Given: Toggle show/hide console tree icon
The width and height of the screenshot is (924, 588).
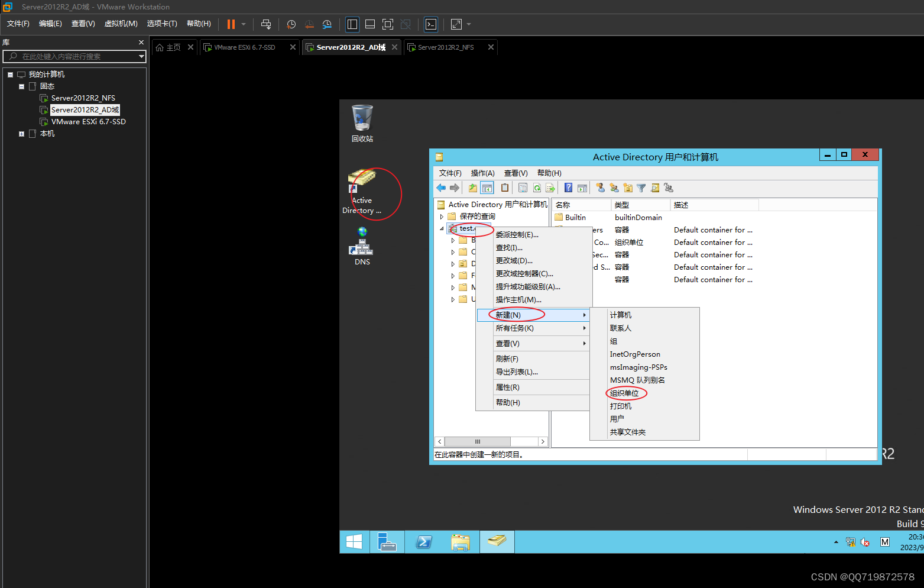Looking at the screenshot, I should point(487,188).
